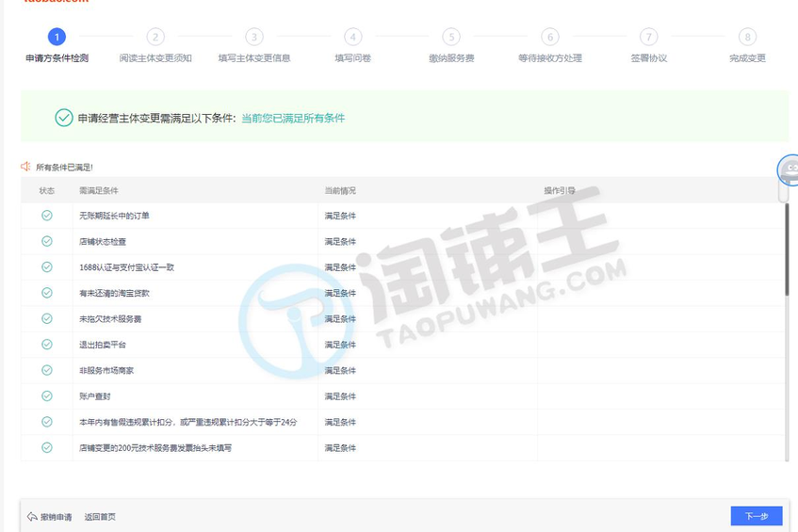Click the green checkmark icon in the banner
Screen dimensions: 798x532
coord(64,118)
